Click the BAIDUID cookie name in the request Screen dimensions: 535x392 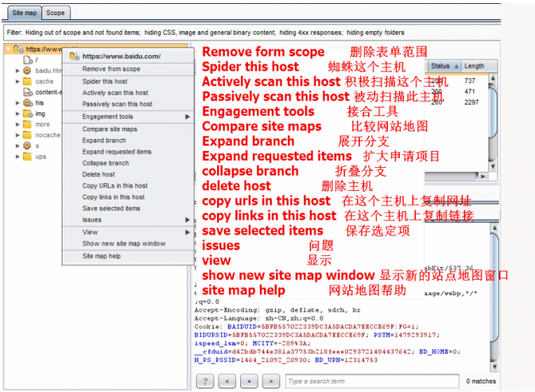point(242,327)
